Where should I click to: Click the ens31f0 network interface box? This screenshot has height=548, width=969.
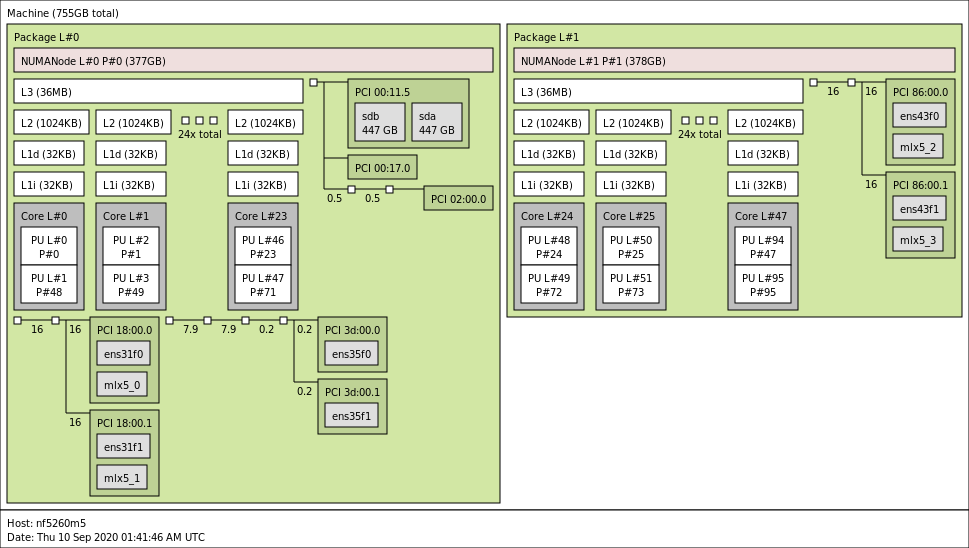(123, 354)
